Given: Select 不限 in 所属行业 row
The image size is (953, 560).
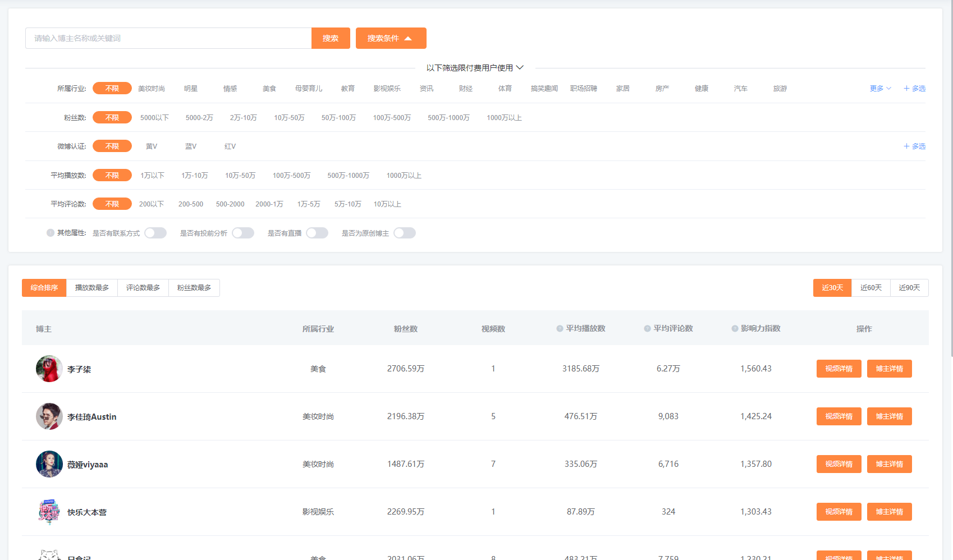Looking at the screenshot, I should (x=112, y=89).
